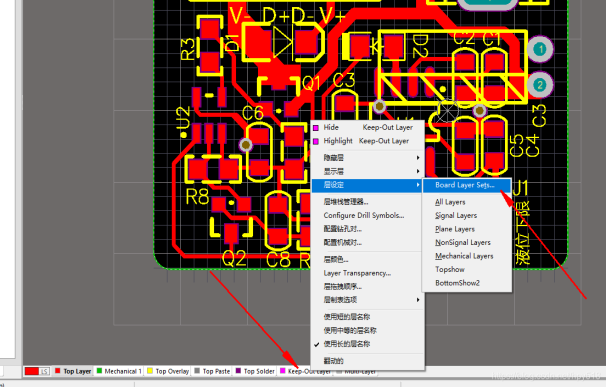Click the gray Top Paste color square
The height and width of the screenshot is (387, 606).
pyautogui.click(x=197, y=371)
